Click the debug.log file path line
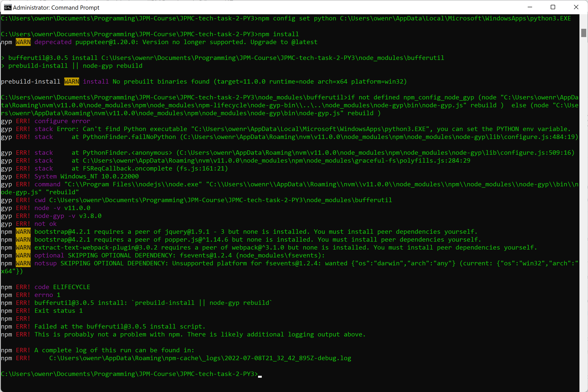588x392 pixels. [x=200, y=358]
